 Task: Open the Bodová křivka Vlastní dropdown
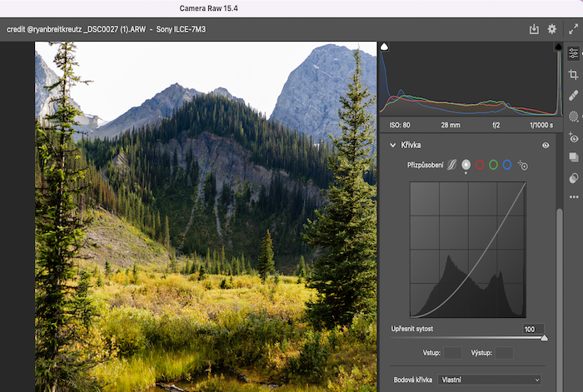click(490, 380)
